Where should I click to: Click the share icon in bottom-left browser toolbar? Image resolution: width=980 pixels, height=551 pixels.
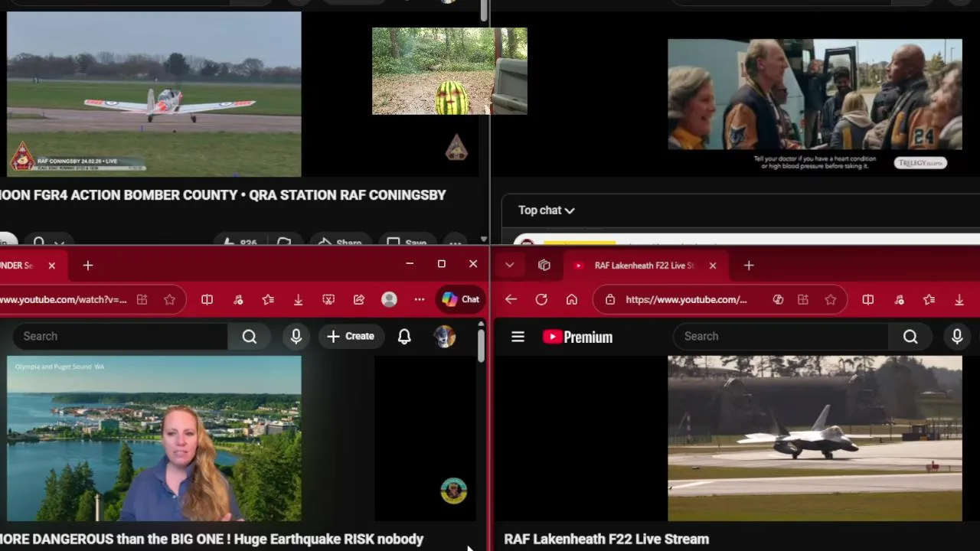tap(359, 300)
